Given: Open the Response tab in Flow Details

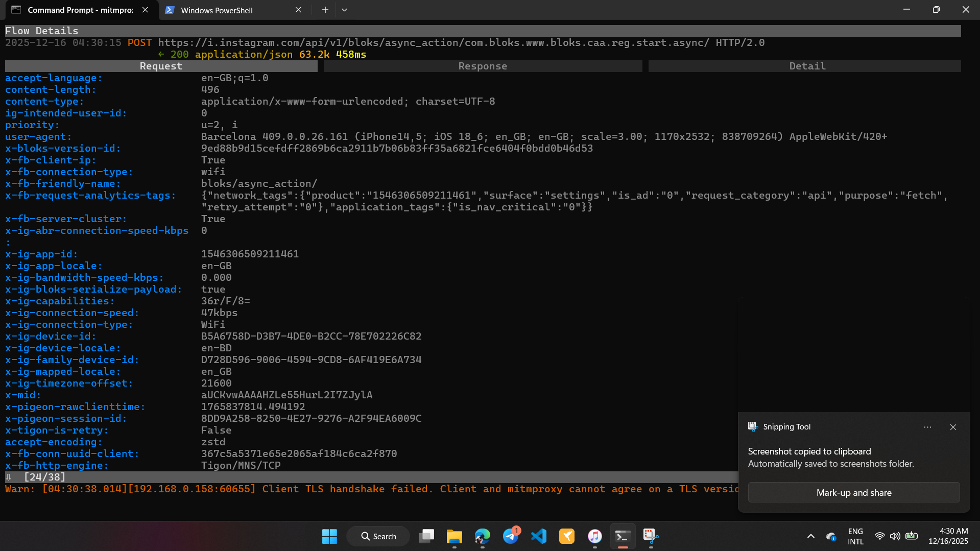Looking at the screenshot, I should pos(483,66).
